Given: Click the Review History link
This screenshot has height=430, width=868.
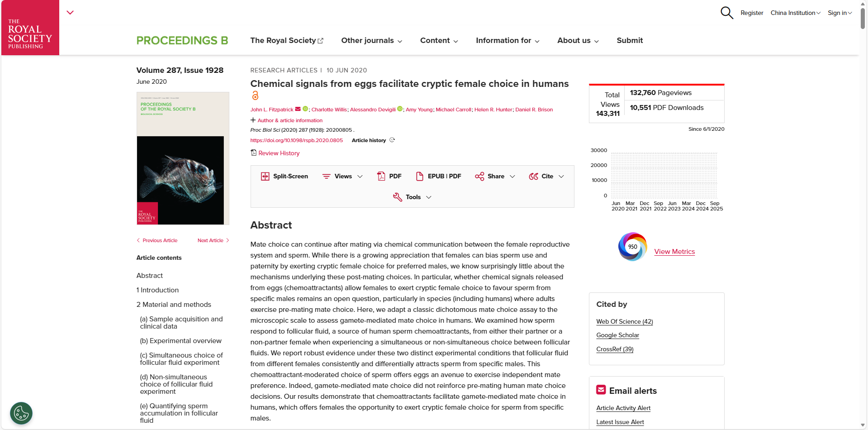Looking at the screenshot, I should pos(279,153).
